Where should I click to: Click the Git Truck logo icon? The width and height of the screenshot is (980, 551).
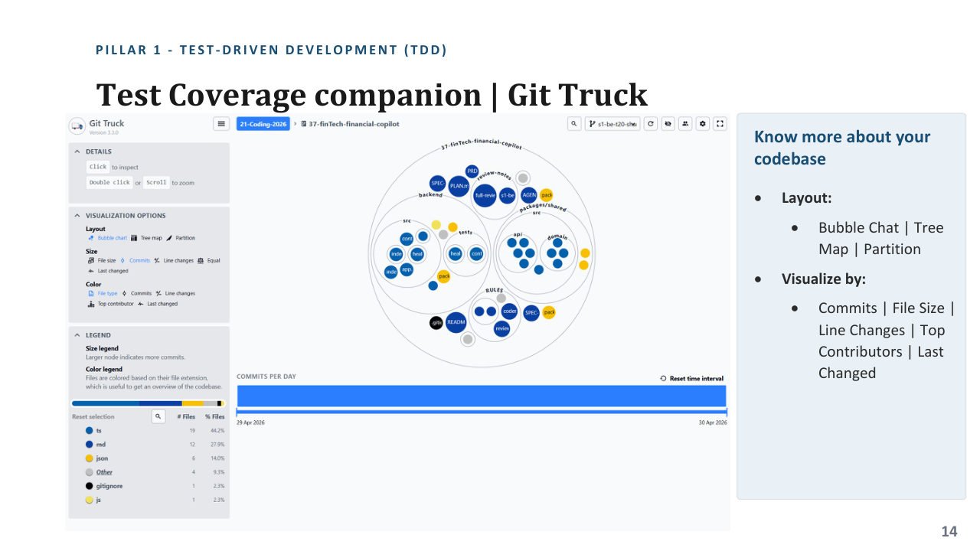pyautogui.click(x=77, y=126)
